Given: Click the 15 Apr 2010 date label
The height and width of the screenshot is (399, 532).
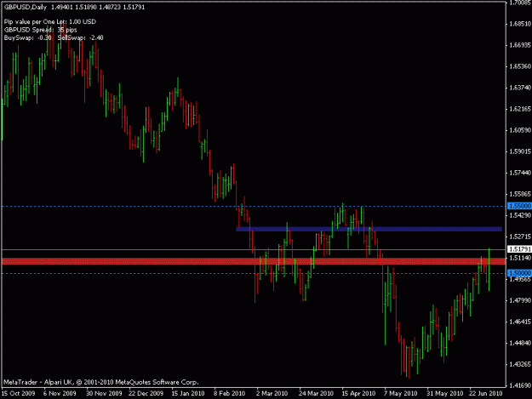Looking at the screenshot, I should [358, 393].
